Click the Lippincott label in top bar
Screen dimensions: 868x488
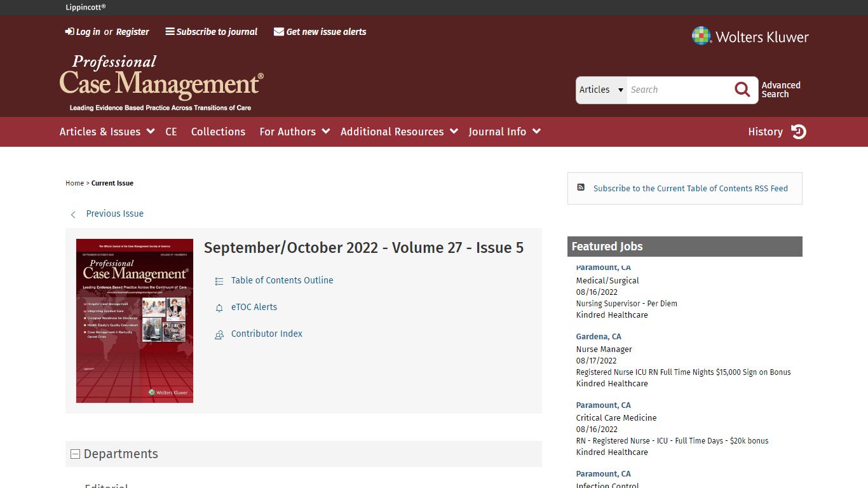point(86,7)
